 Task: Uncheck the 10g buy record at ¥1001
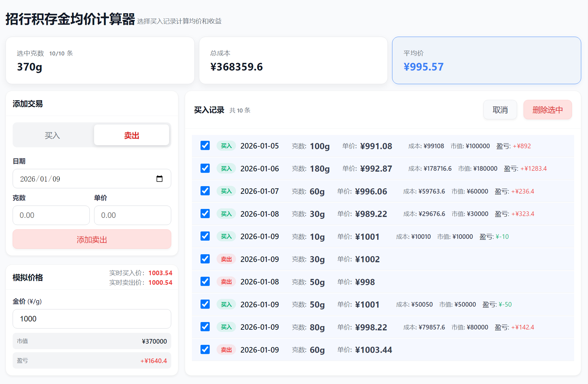205,236
